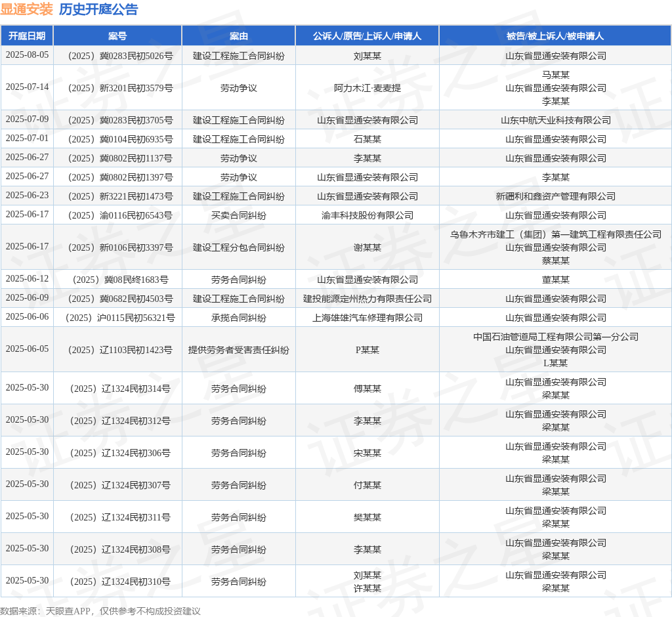
Task: Click defendant 乌鲁木齐市建工（集团）第一建筑工程有限责任公司
Action: click(x=555, y=234)
